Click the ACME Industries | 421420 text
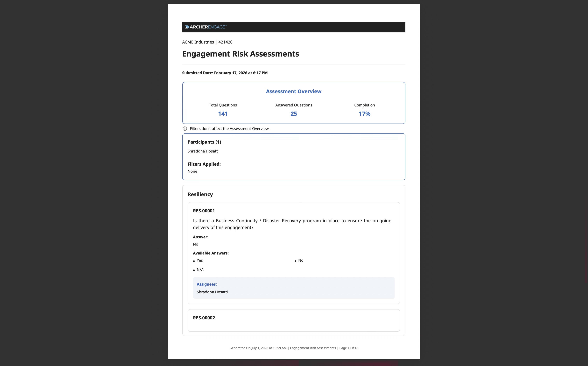Image resolution: width=588 pixels, height=366 pixels. 207,42
